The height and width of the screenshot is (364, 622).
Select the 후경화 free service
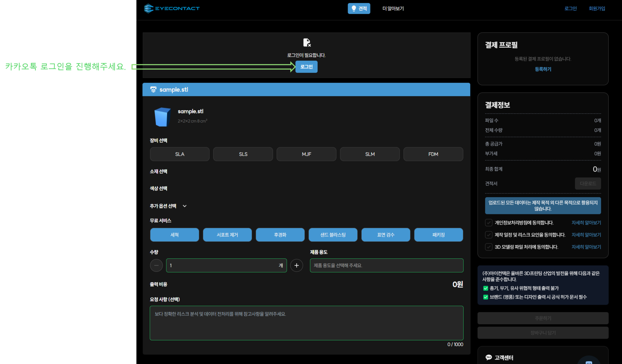click(x=280, y=235)
